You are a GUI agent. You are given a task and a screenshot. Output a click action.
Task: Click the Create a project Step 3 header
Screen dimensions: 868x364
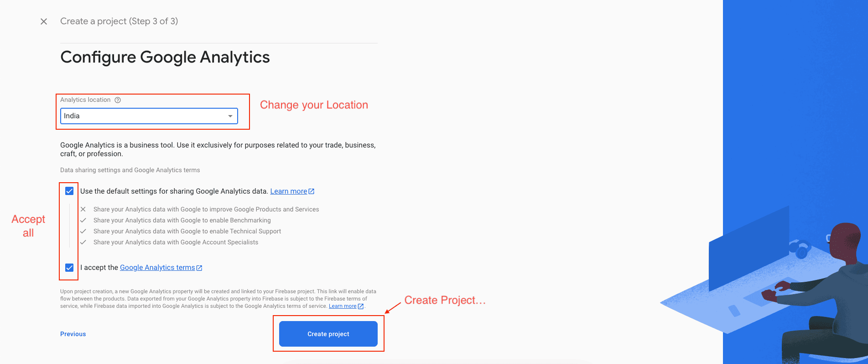coord(120,21)
